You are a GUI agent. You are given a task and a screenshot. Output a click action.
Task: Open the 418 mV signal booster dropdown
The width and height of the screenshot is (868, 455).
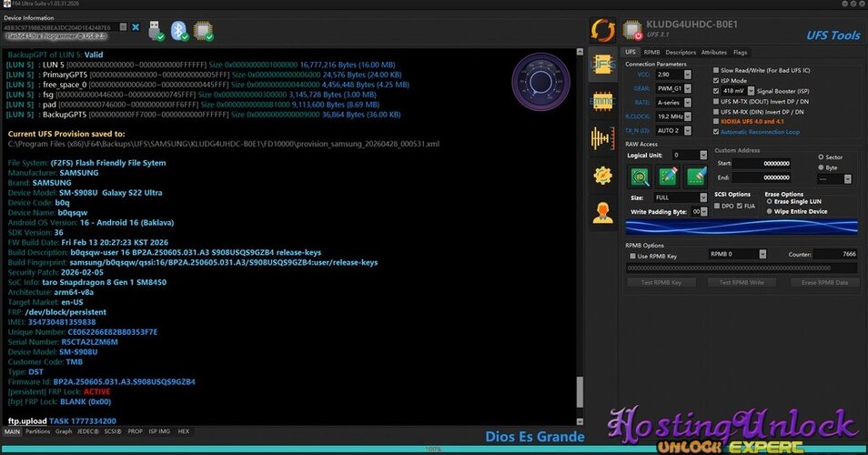[x=752, y=91]
